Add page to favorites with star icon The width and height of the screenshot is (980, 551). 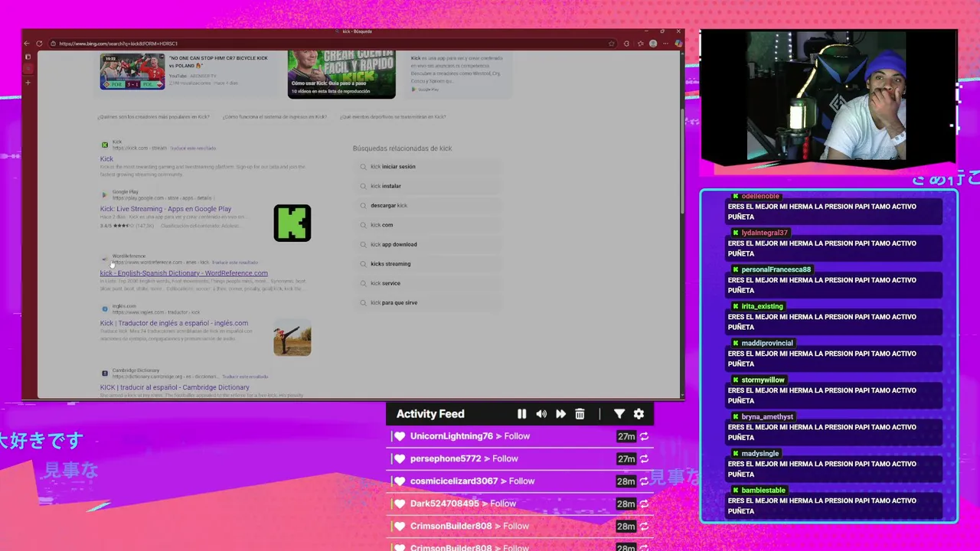[611, 44]
